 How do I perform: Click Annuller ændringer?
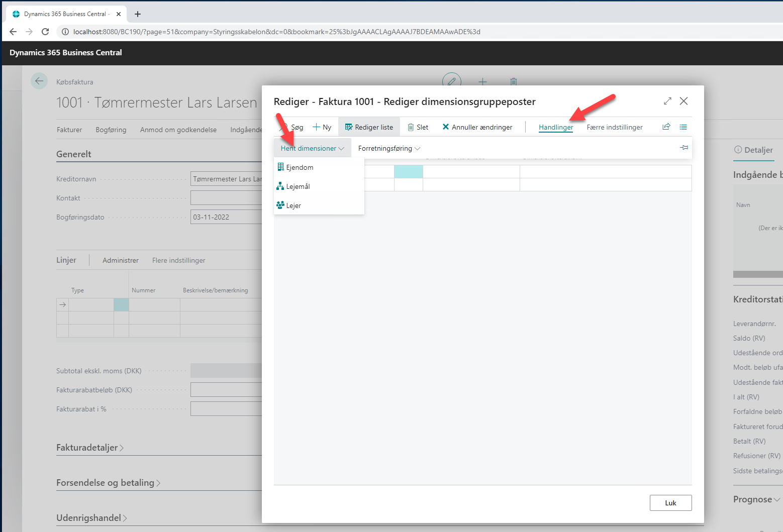point(477,127)
